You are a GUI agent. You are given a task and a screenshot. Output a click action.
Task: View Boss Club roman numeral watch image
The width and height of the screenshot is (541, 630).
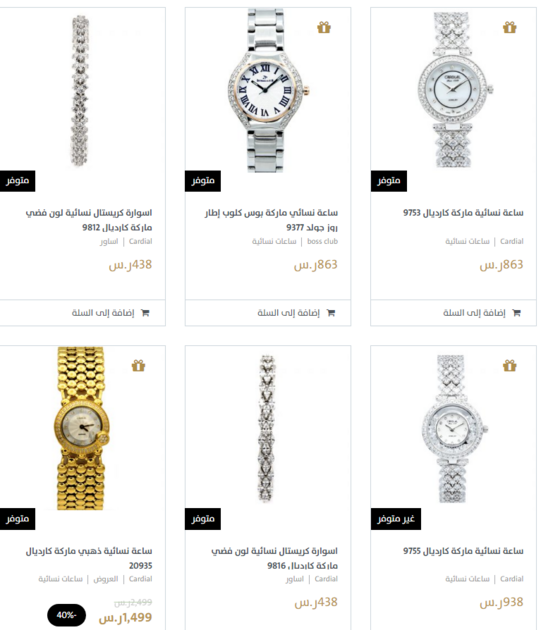point(268,90)
